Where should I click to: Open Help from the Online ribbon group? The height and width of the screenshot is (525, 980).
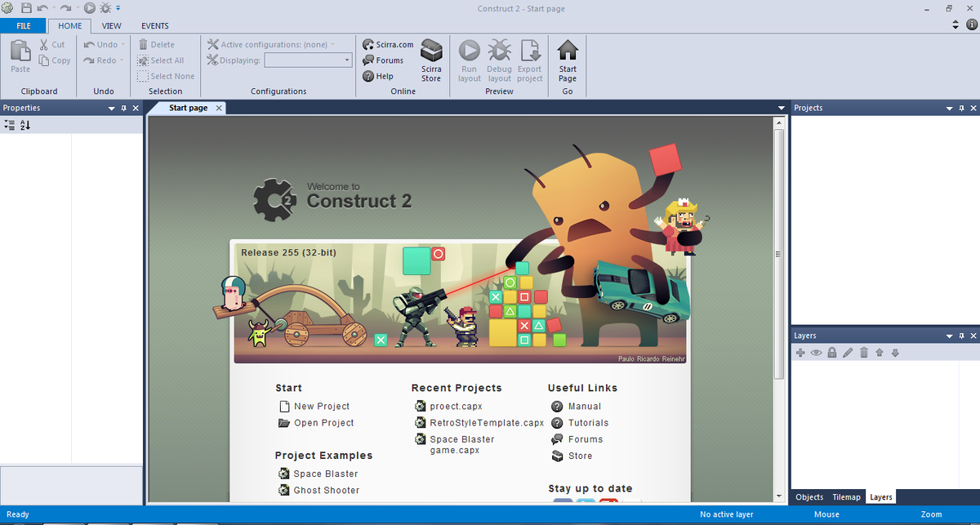tap(378, 76)
